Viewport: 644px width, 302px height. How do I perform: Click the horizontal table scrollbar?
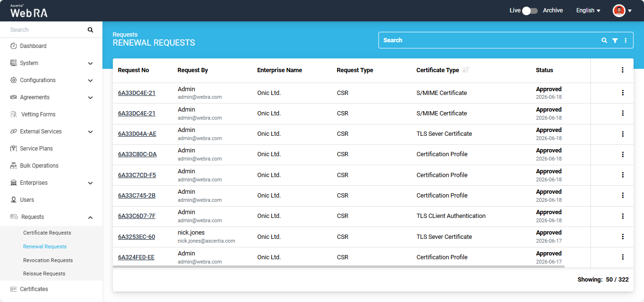pos(339,267)
